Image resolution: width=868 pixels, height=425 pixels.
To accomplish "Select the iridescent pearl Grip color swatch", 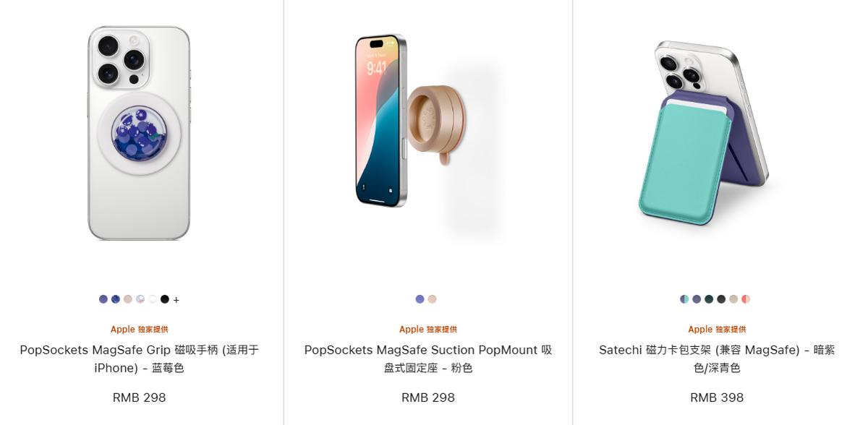I will pyautogui.click(x=140, y=299).
